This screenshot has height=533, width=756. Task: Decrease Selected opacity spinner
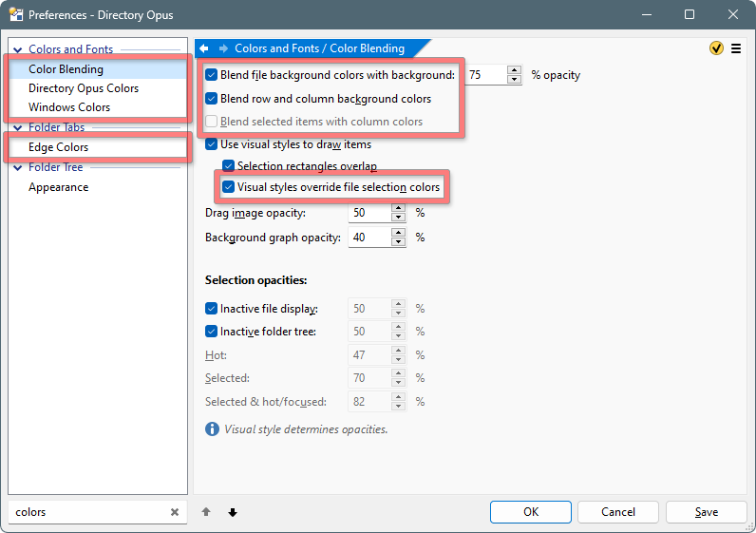point(398,383)
